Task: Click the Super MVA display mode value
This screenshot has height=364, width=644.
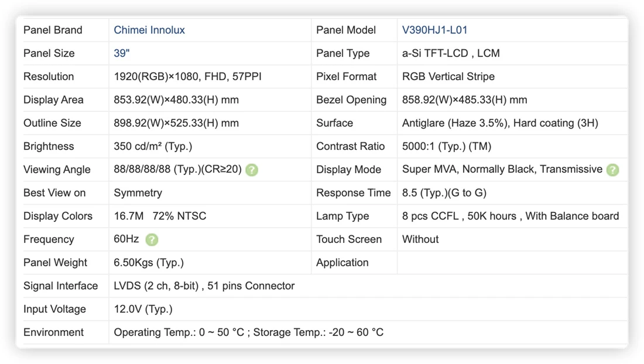Action: (502, 170)
